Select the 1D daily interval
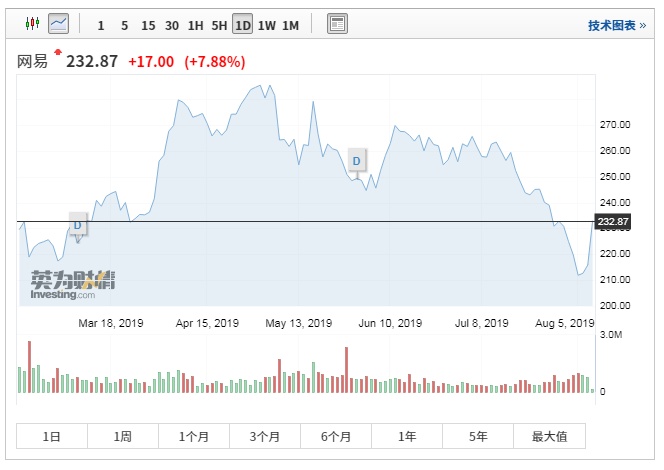 coord(242,24)
